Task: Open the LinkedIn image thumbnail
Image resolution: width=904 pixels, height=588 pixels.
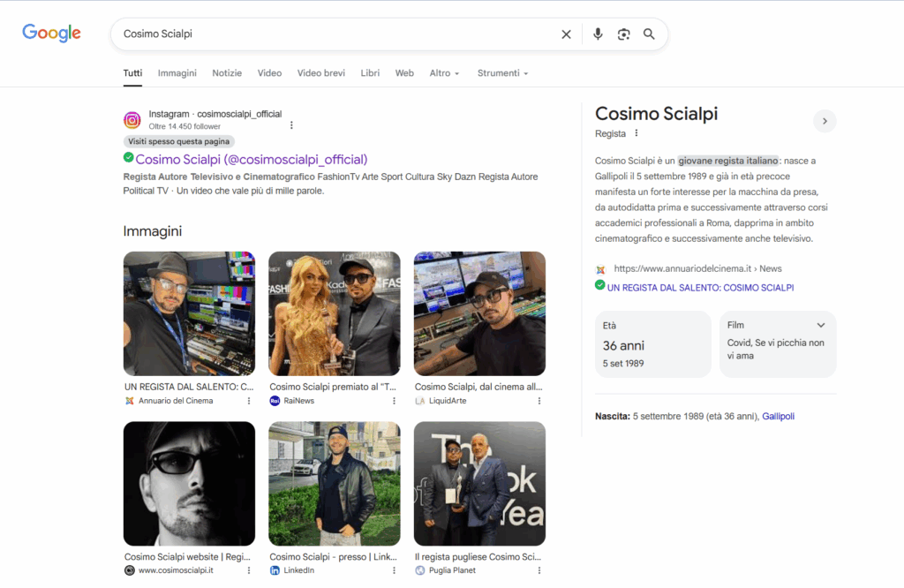Action: 334,483
